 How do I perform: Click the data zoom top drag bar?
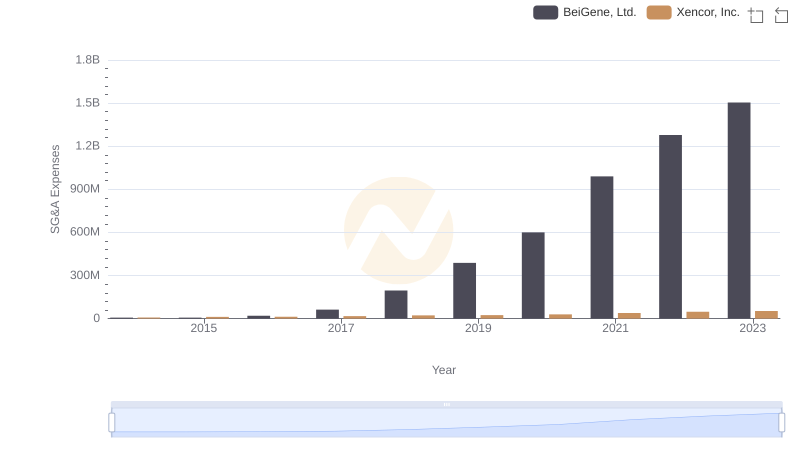[x=446, y=404]
